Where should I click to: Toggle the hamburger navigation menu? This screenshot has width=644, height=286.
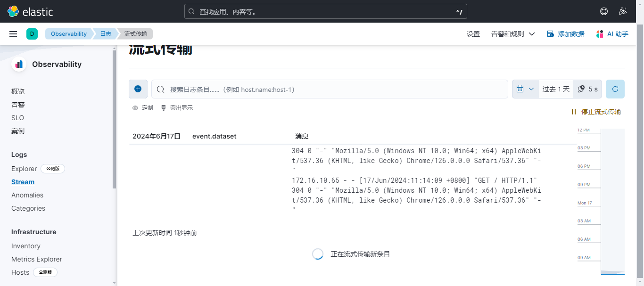click(13, 34)
